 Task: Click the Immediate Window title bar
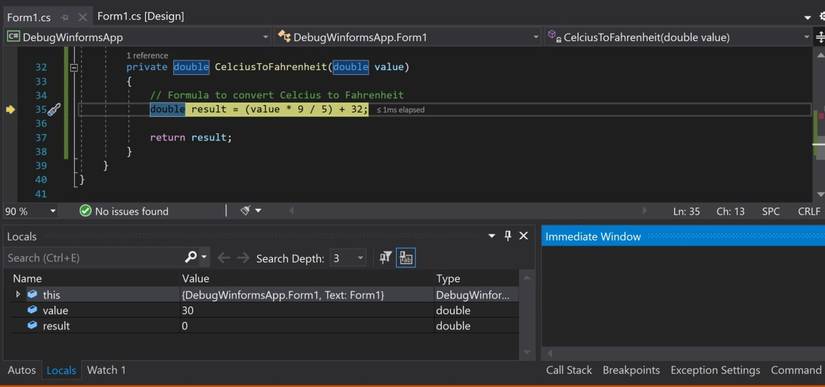683,237
